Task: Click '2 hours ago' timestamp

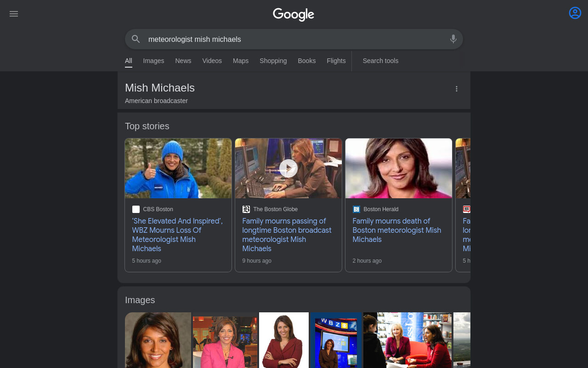Action: pyautogui.click(x=367, y=261)
